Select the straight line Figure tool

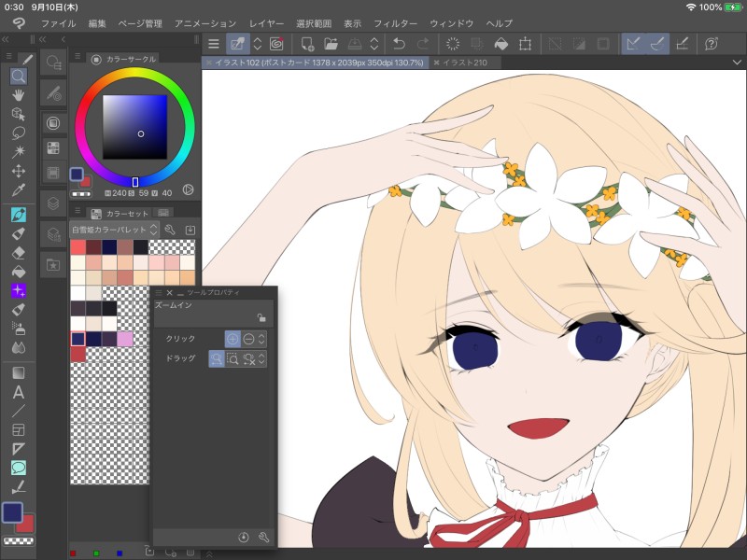pos(18,411)
